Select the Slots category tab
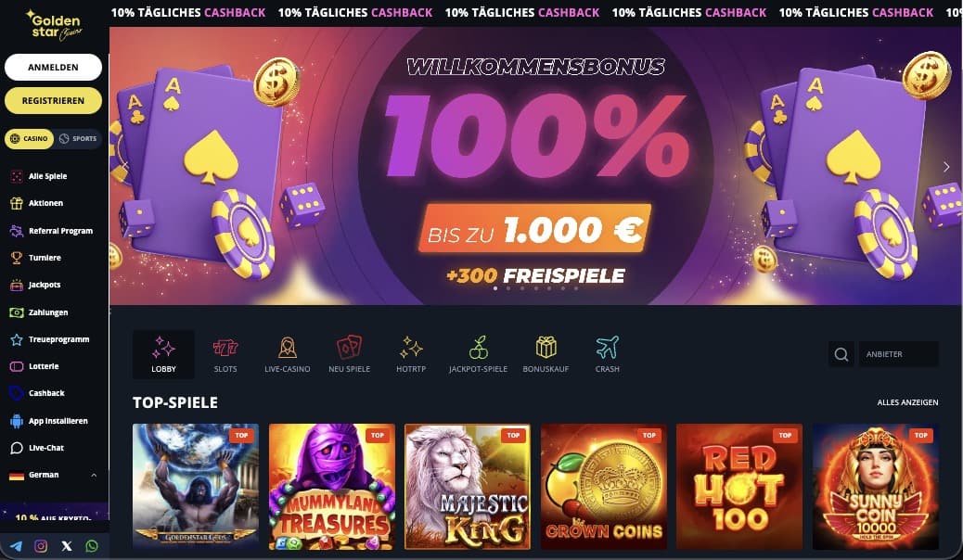This screenshot has width=963, height=560. click(x=225, y=354)
